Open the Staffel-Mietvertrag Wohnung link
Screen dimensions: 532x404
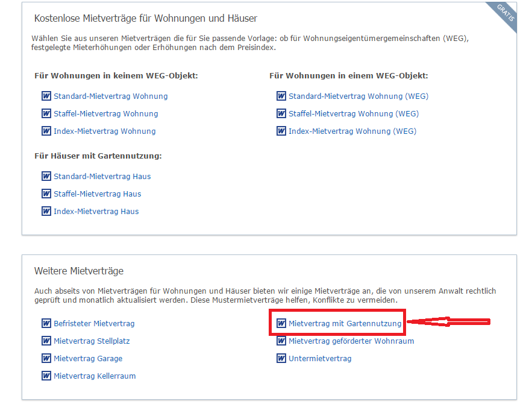[105, 114]
